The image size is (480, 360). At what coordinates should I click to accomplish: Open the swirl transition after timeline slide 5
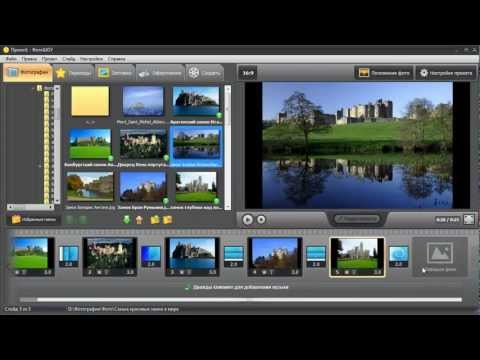[x=399, y=256]
